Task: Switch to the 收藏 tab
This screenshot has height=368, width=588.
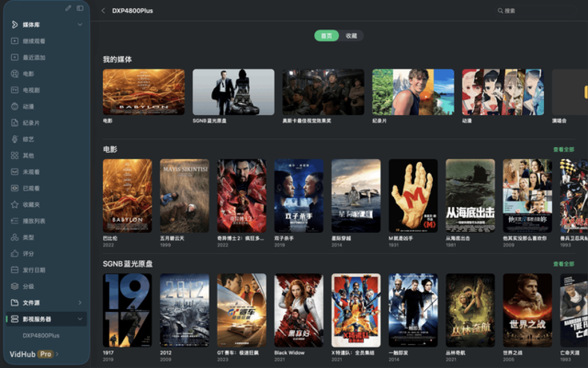Action: tap(351, 35)
